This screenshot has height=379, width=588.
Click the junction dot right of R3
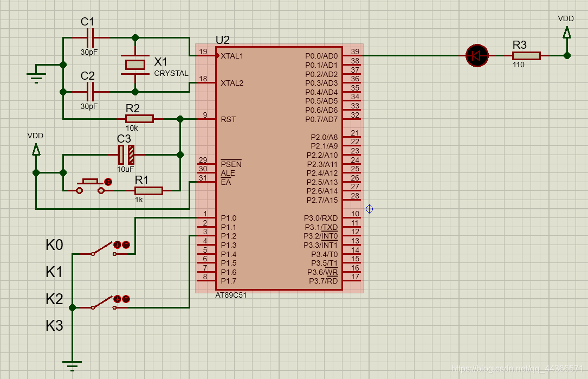[567, 55]
